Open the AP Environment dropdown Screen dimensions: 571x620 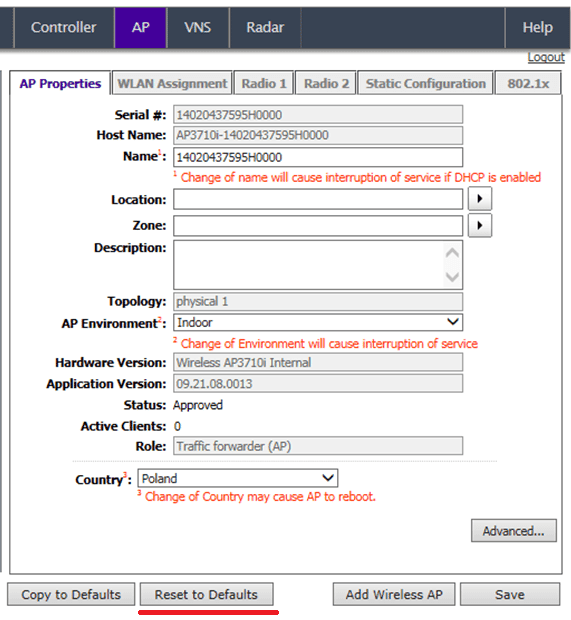coord(318,322)
